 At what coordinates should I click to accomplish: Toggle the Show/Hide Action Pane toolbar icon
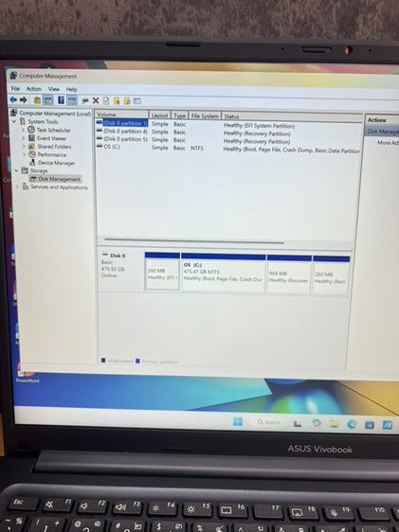point(72,100)
